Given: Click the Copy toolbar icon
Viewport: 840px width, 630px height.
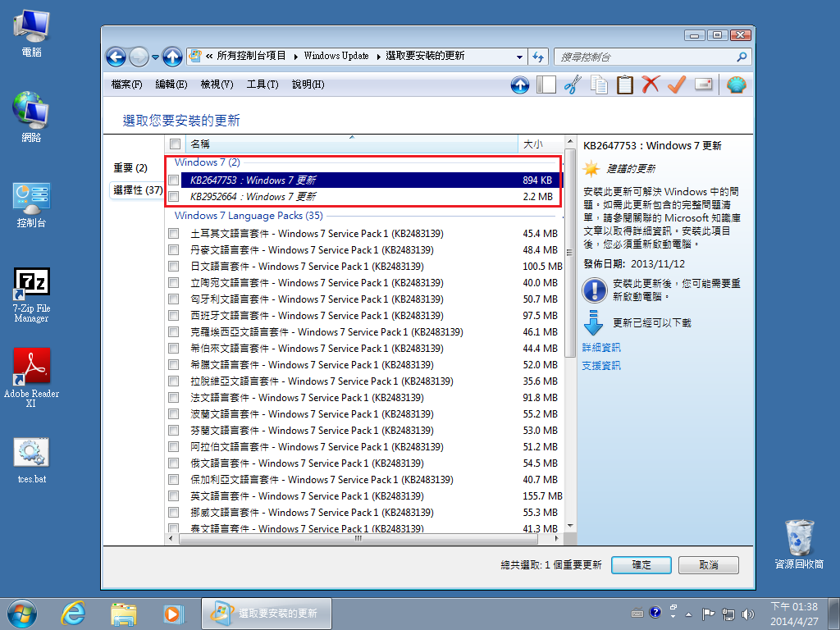Looking at the screenshot, I should pos(598,84).
